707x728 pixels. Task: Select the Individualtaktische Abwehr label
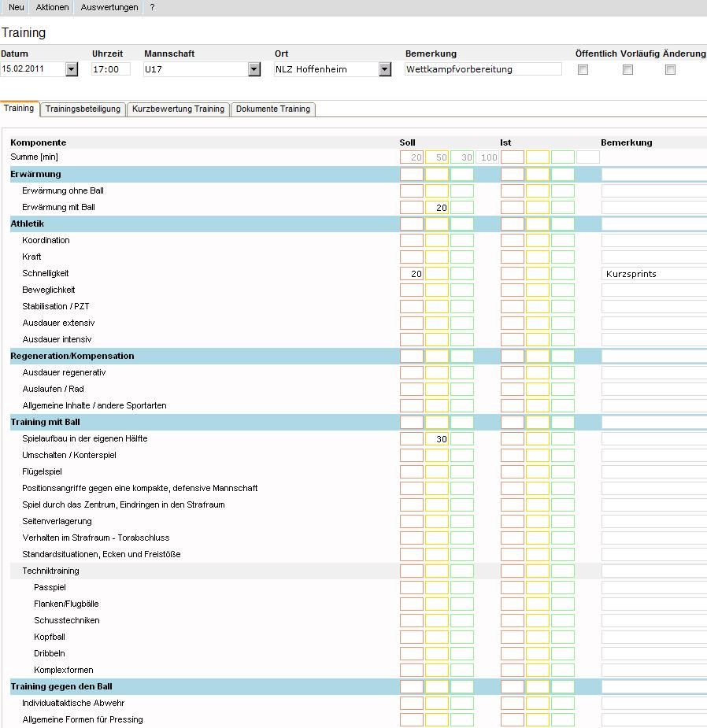[x=73, y=703]
